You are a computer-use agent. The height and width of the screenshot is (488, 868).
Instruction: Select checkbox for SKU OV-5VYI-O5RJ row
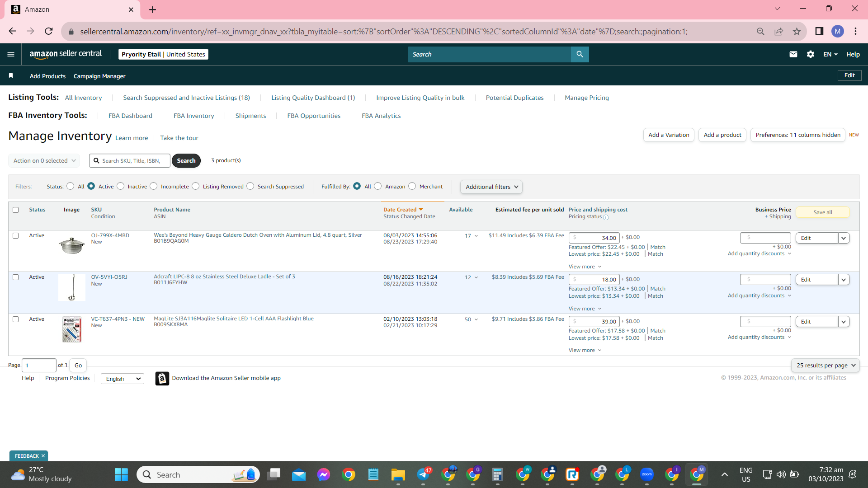[x=16, y=277]
